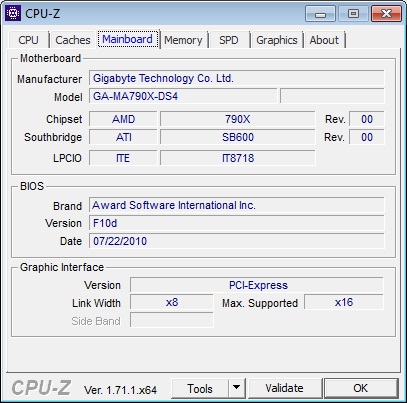Click the Southbridge label
This screenshot has height=403, width=407.
(53, 137)
